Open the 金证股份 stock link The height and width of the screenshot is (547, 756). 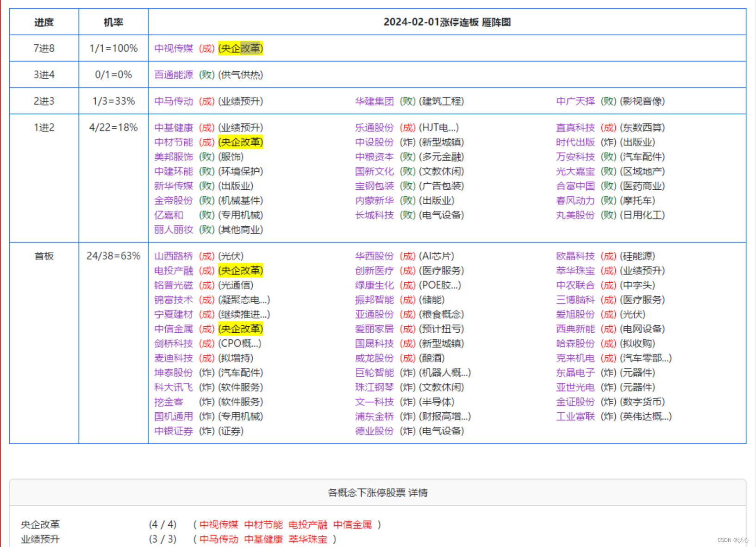(x=575, y=402)
